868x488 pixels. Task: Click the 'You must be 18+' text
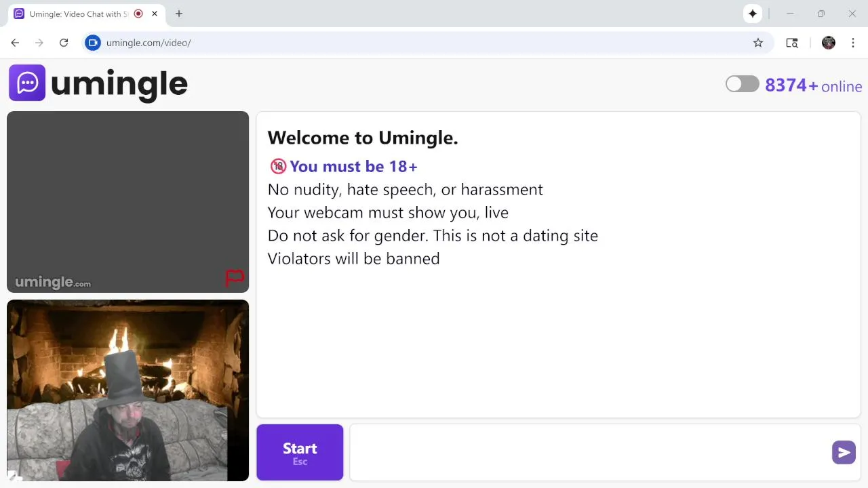pos(353,167)
